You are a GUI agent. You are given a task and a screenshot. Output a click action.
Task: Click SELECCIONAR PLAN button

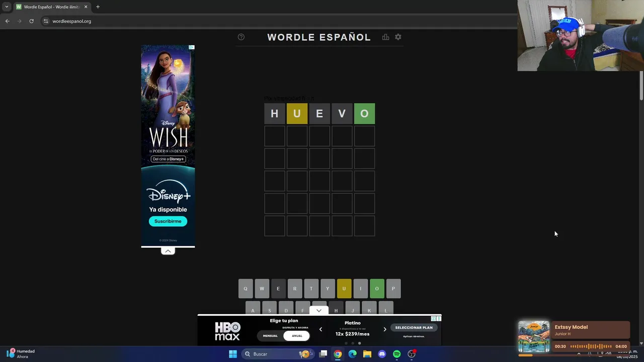[414, 327]
